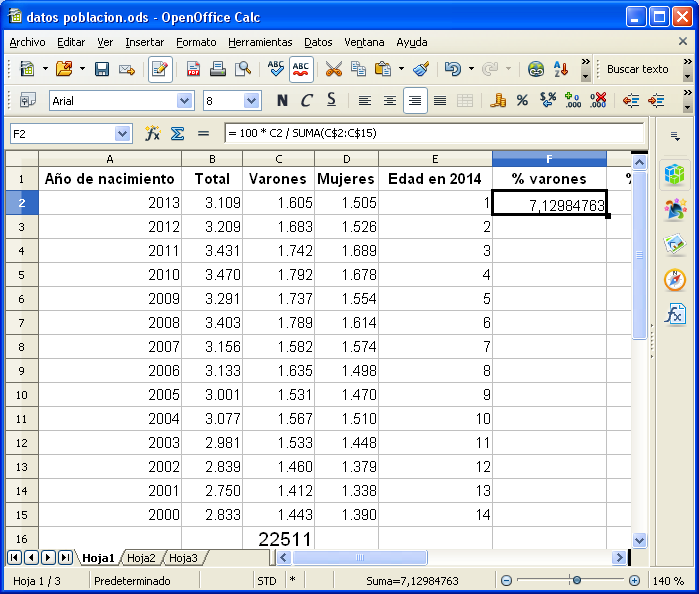Click the formula input line
This screenshot has width=699, height=594.
pyautogui.click(x=430, y=133)
